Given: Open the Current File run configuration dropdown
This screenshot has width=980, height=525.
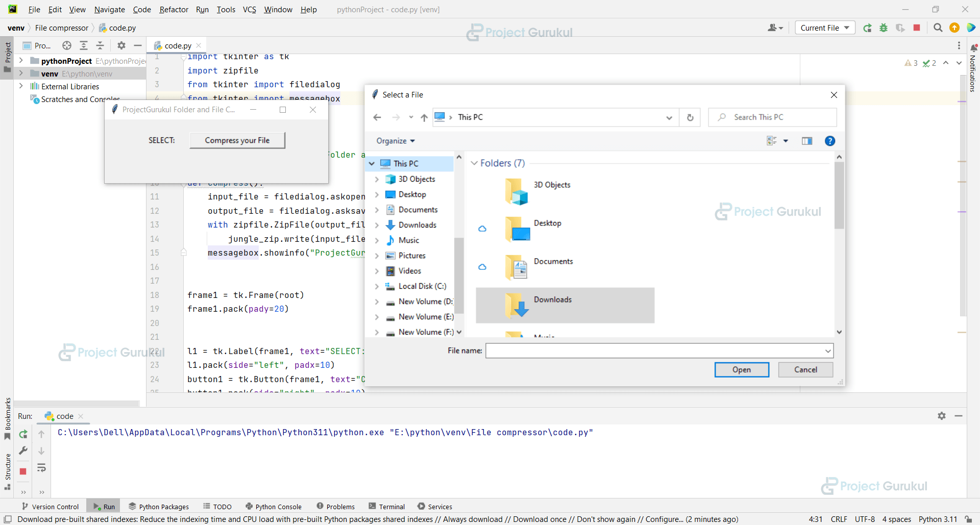Looking at the screenshot, I should coord(824,28).
